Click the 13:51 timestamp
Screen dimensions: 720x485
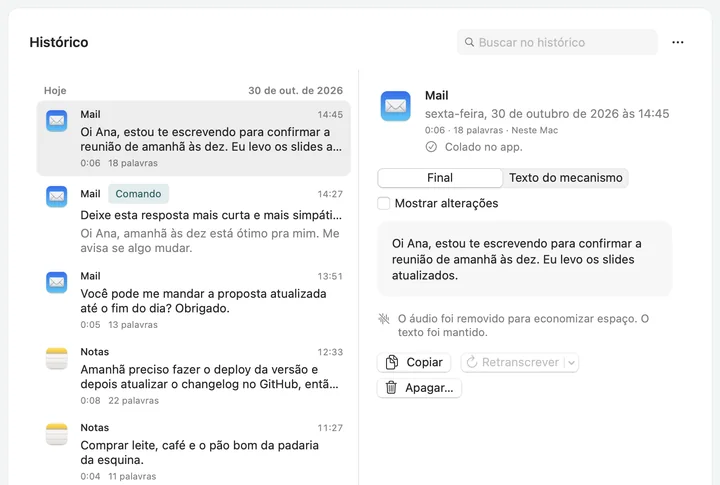pyautogui.click(x=330, y=276)
